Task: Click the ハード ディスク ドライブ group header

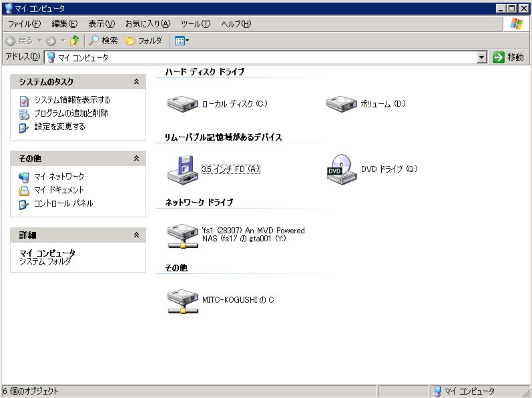Action: pos(204,72)
